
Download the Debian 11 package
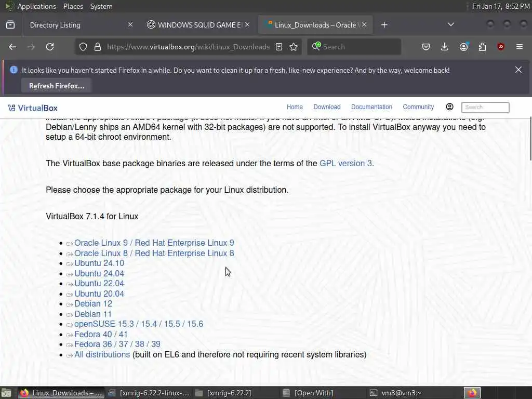pyautogui.click(x=93, y=314)
